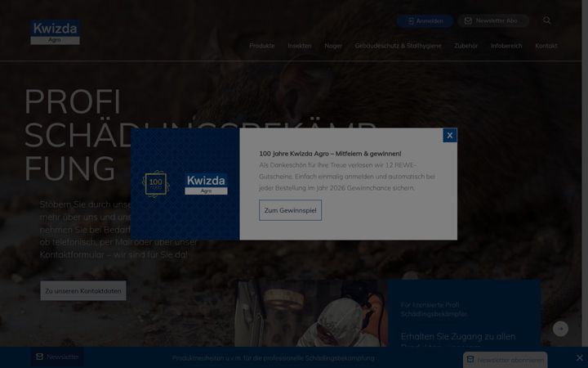Open the Infobereich menu
The height and width of the screenshot is (368, 588).
(506, 46)
